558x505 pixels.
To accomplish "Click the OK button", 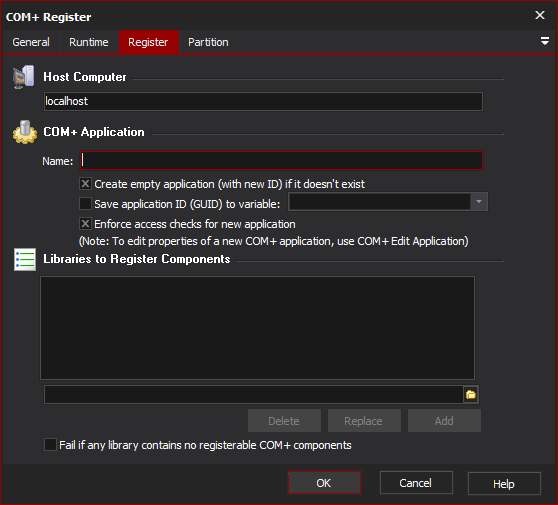I will (324, 483).
